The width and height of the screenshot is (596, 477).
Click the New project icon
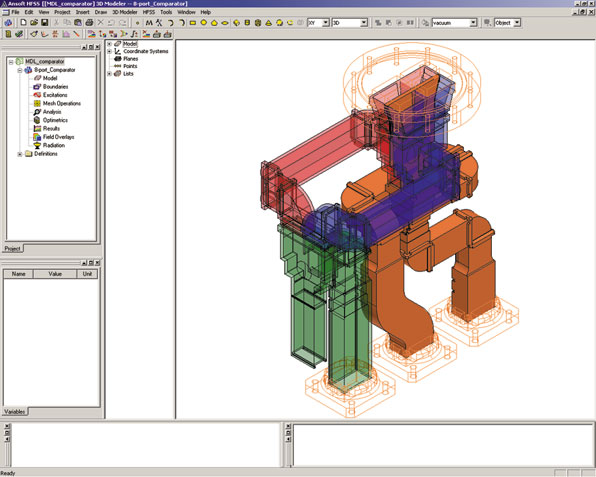23,23
